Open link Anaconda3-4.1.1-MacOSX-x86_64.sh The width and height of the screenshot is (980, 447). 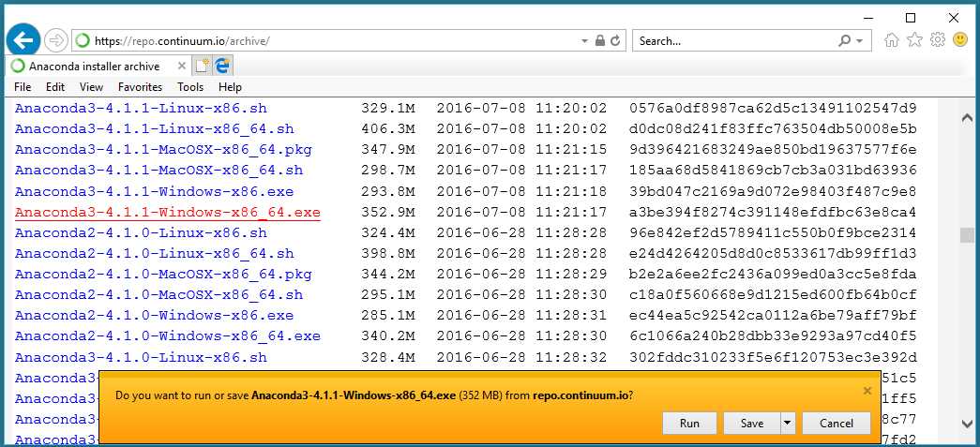[158, 171]
